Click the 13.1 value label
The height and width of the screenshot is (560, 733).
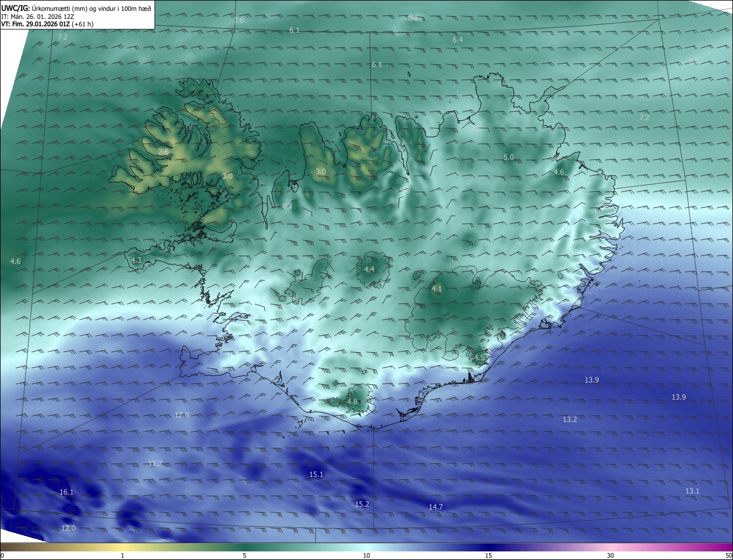692,491
